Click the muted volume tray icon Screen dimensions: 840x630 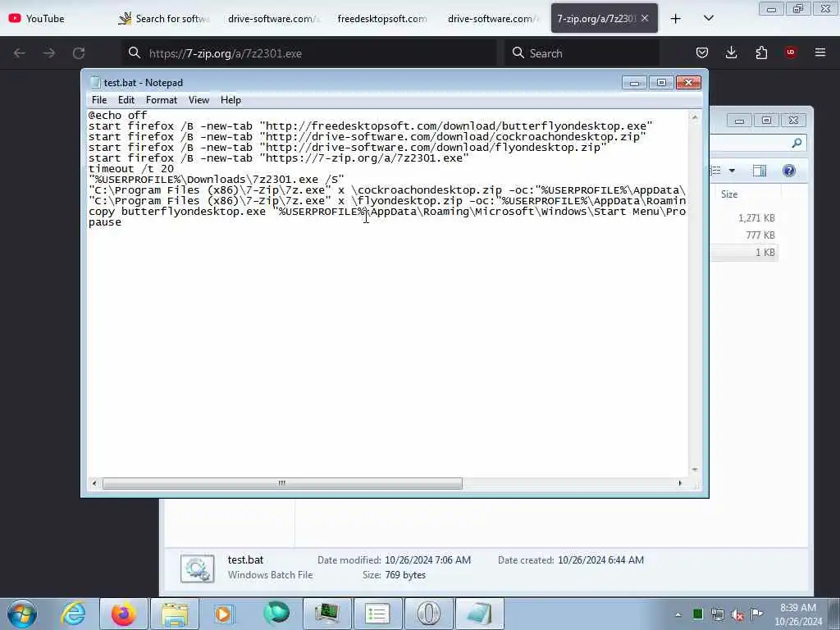pyautogui.click(x=737, y=614)
